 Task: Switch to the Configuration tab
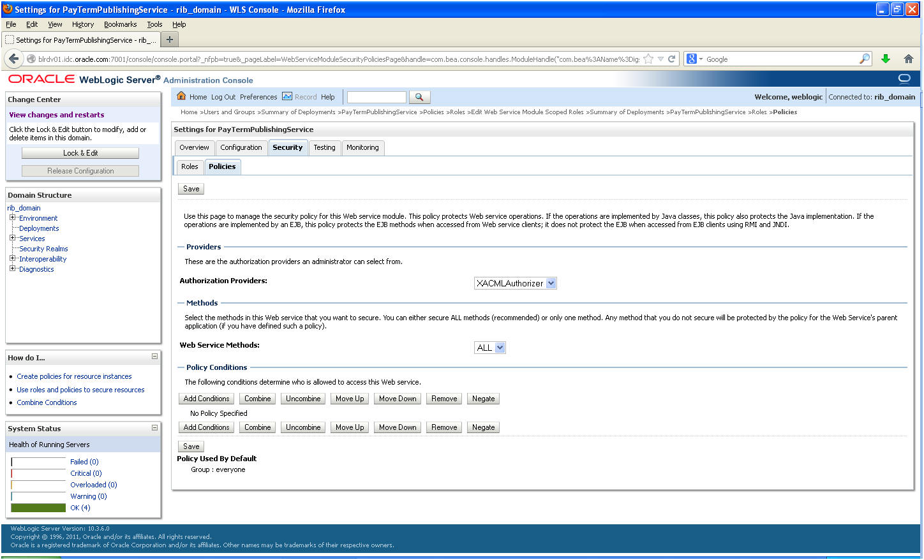coord(241,147)
